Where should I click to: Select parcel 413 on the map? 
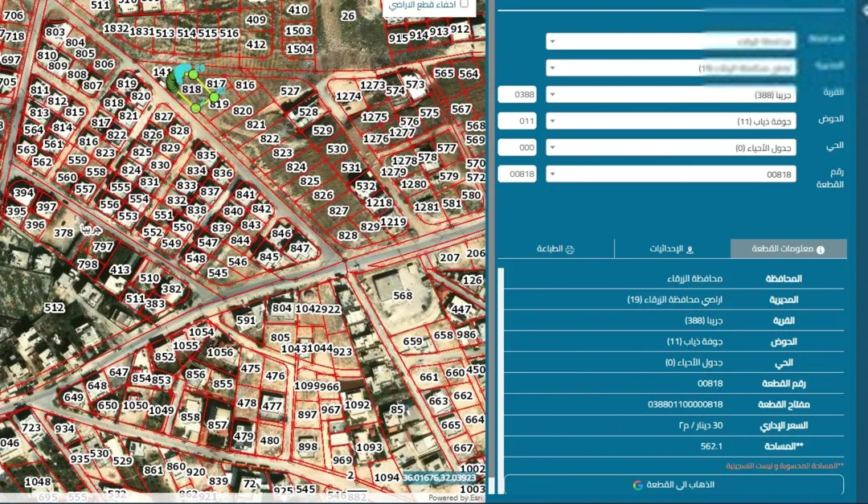pyautogui.click(x=120, y=270)
